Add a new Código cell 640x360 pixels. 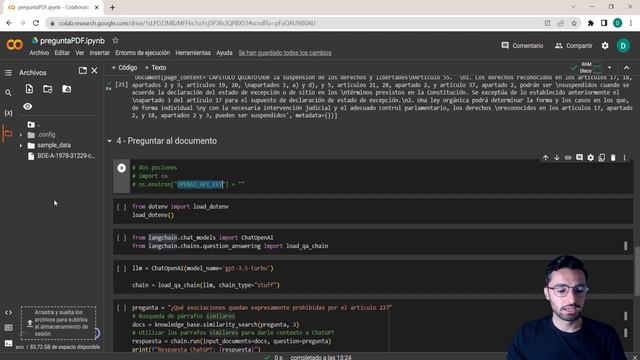(124, 68)
